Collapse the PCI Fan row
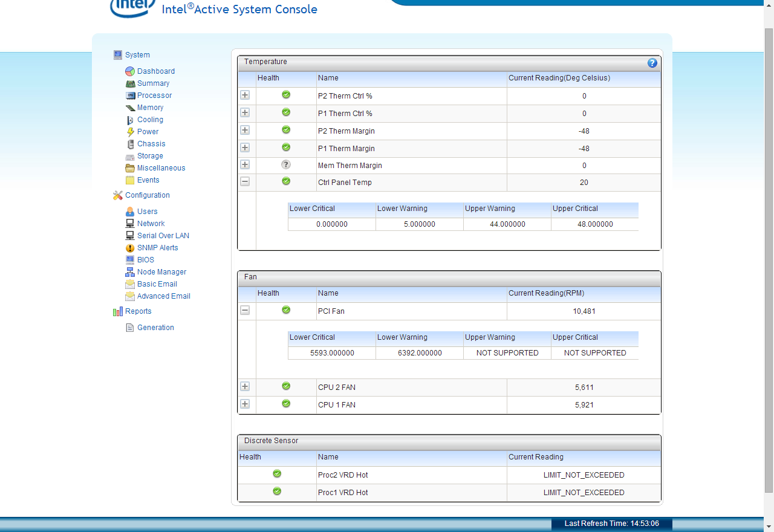This screenshot has height=532, width=774. [x=245, y=310]
